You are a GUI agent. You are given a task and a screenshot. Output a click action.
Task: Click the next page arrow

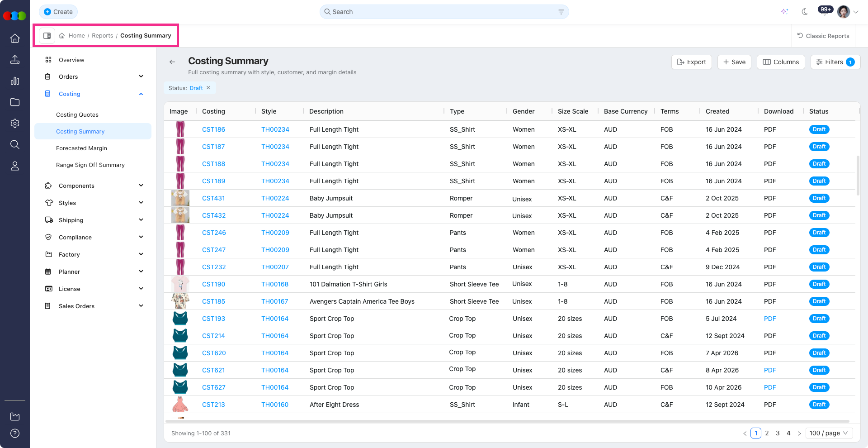(799, 433)
